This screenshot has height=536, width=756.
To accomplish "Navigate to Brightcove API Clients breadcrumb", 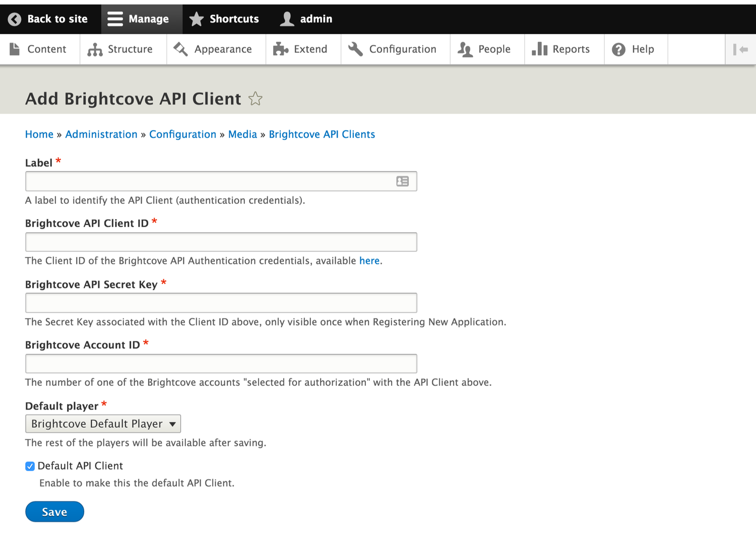I will pos(322,135).
